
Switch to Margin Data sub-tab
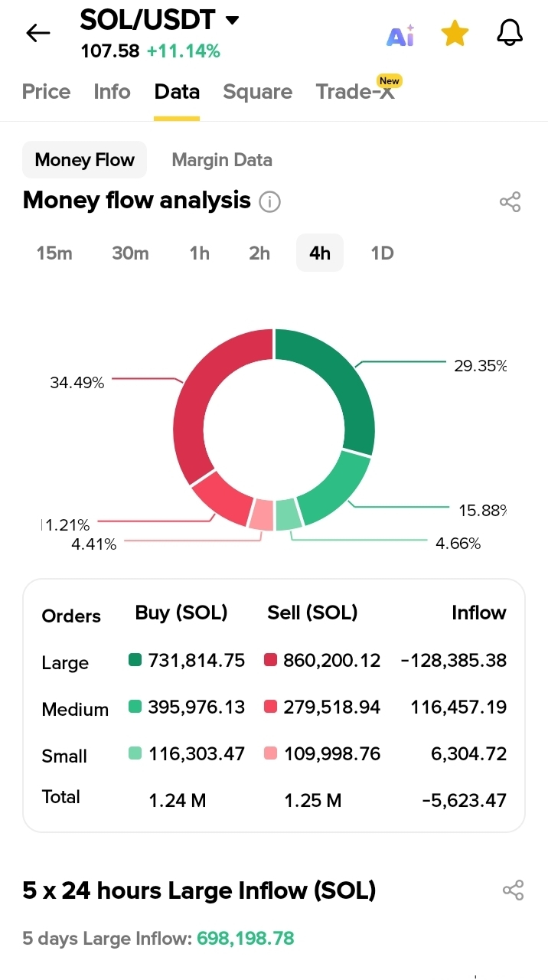pos(222,160)
